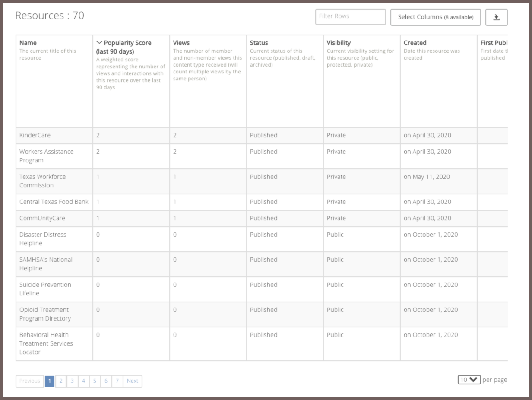532x400 pixels.
Task: Open the Select Columns menu
Action: [435, 17]
